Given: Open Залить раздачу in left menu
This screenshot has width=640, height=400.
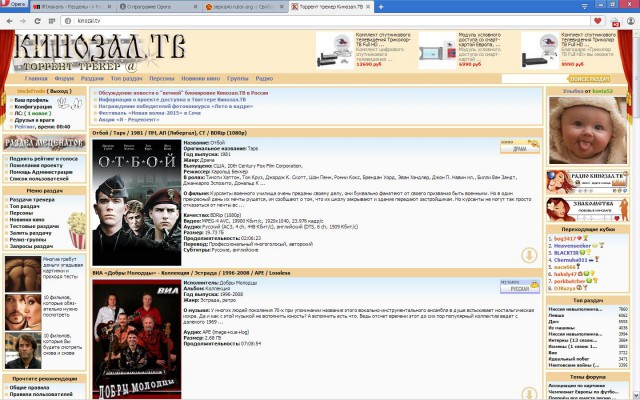Looking at the screenshot, I should [30, 233].
